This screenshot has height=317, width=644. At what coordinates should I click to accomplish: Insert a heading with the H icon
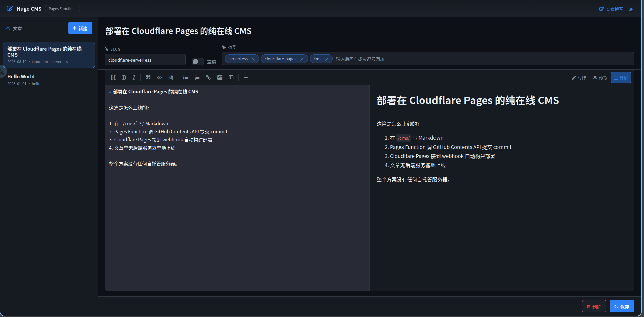coord(113,77)
